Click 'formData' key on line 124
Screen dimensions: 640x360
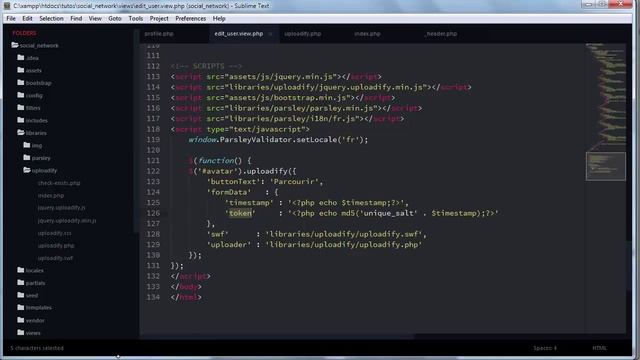(x=229, y=192)
